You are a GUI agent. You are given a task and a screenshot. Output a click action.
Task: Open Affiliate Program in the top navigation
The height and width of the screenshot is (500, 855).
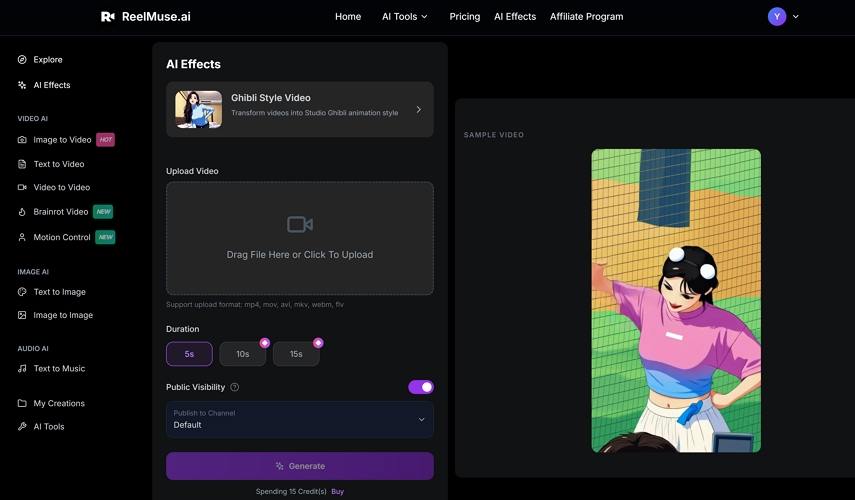click(586, 16)
